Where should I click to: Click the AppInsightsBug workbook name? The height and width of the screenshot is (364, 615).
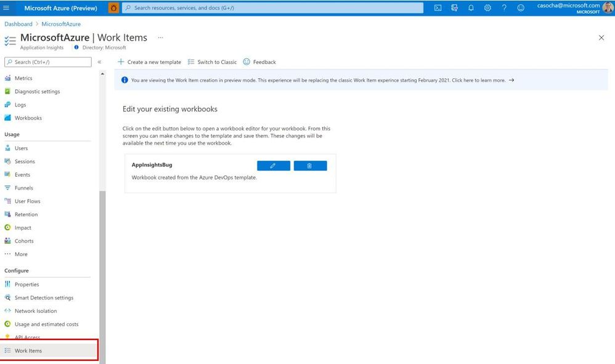[x=152, y=165]
